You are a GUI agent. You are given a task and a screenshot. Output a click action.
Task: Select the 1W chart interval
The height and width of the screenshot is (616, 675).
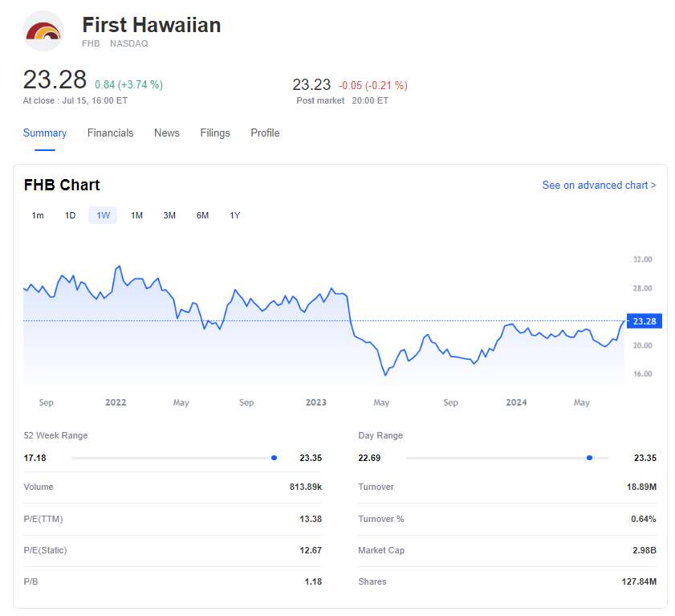click(x=104, y=215)
